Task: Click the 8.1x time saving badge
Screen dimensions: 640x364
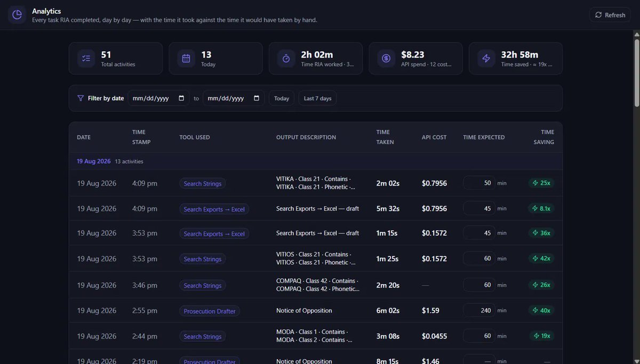Action: click(541, 208)
